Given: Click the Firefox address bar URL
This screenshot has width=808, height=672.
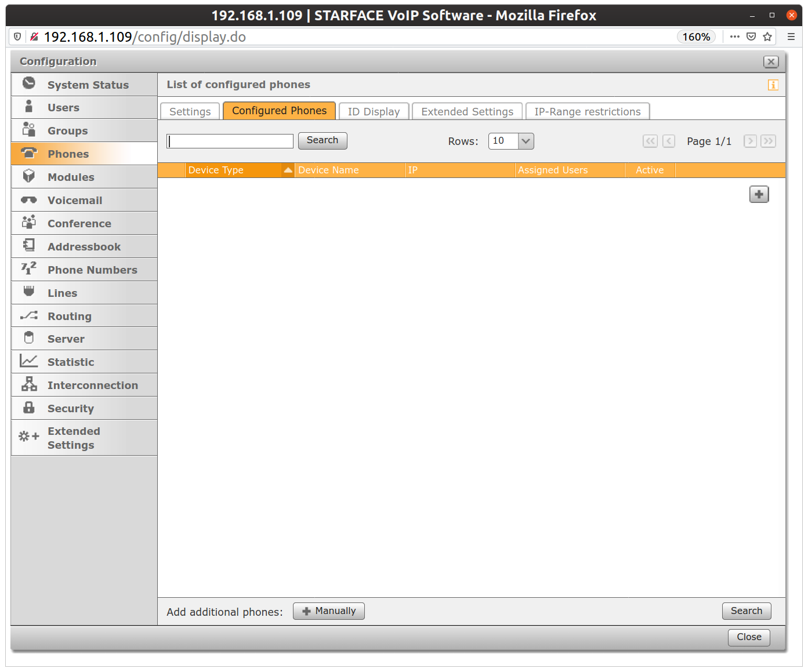Looking at the screenshot, I should pos(145,37).
